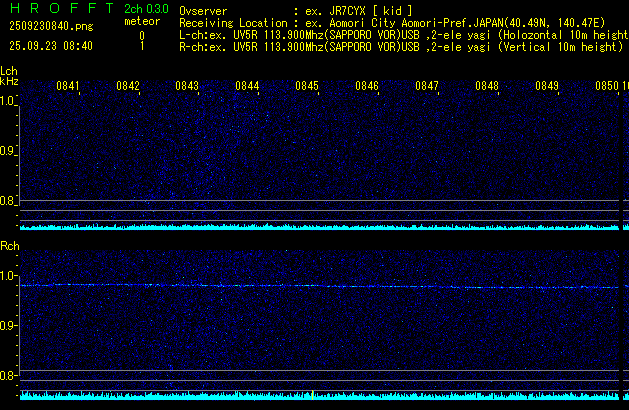This screenshot has width=629, height=410.
Task: Click the R-ch antenna description line
Action: point(400,46)
